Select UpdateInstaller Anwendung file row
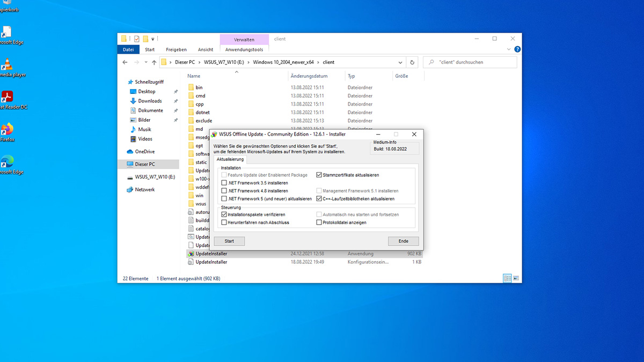 click(x=304, y=254)
